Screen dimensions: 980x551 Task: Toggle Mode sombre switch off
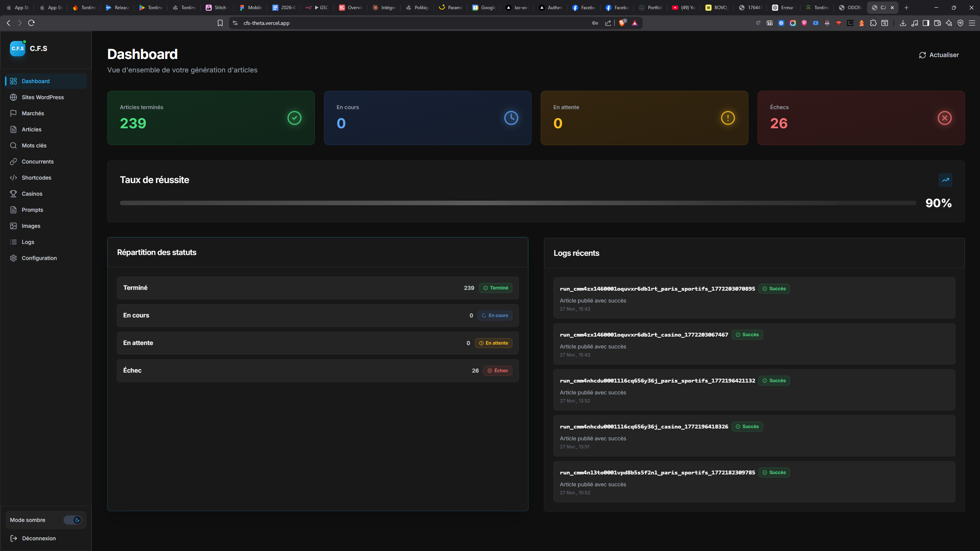click(x=72, y=520)
